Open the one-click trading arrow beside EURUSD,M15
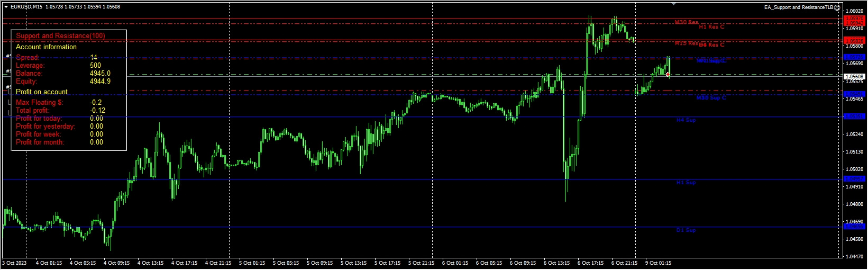This screenshot has height=270, width=868. pos(6,7)
